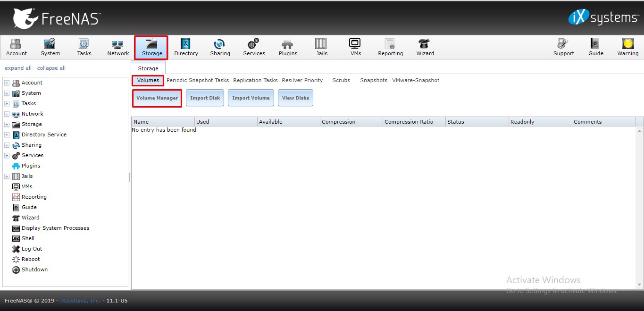Open the Directory toolbar icon
The width and height of the screenshot is (644, 311).
tap(186, 48)
